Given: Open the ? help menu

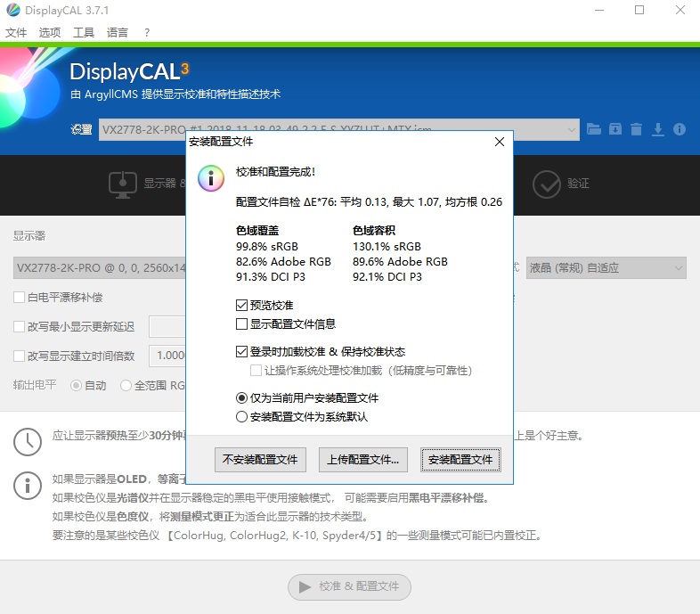Looking at the screenshot, I should 147,32.
